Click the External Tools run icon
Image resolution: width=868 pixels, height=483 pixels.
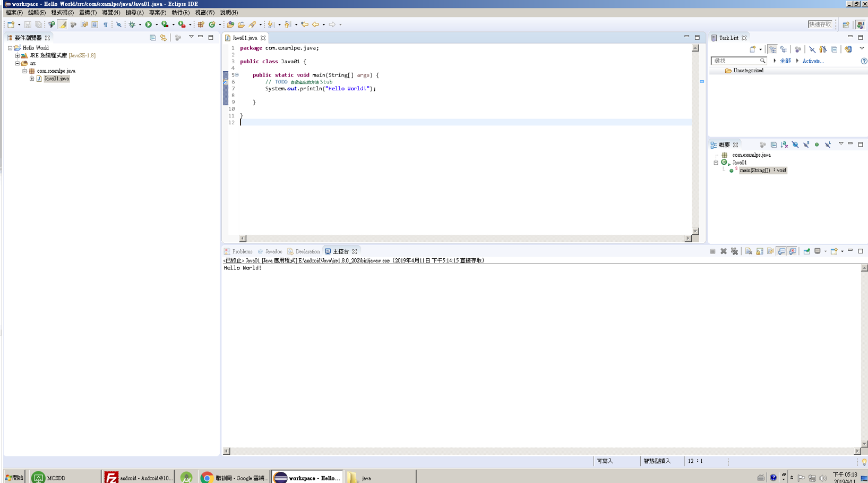pyautogui.click(x=182, y=24)
